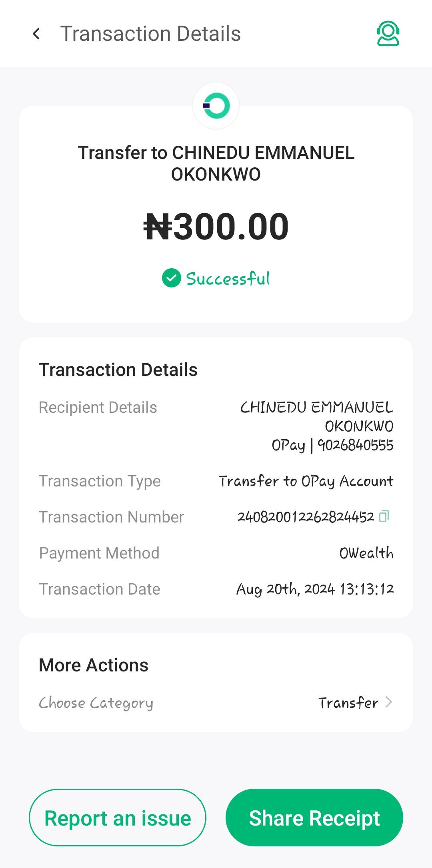Screen dimensions: 432x868
Task: Tap the Successful status text
Action: pyautogui.click(x=228, y=279)
